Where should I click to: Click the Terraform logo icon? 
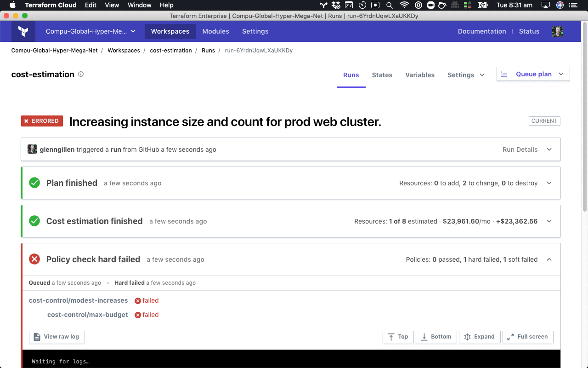coord(23,31)
